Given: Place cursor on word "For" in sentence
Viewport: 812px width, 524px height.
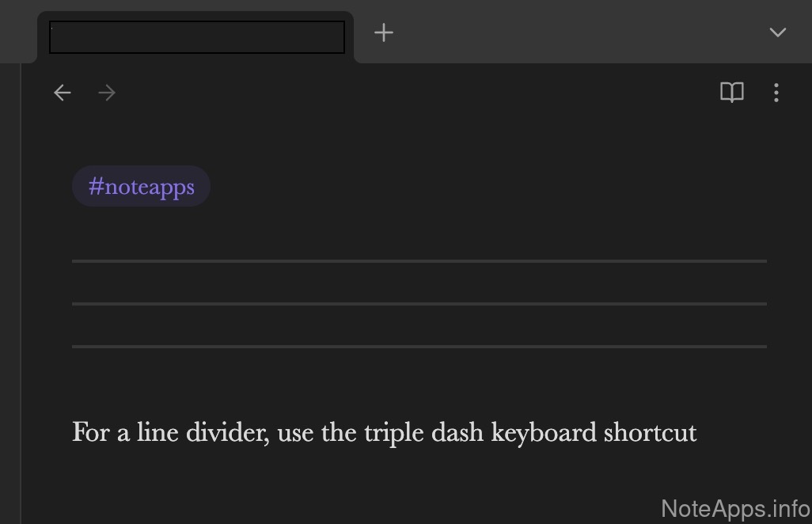Looking at the screenshot, I should click(x=88, y=433).
